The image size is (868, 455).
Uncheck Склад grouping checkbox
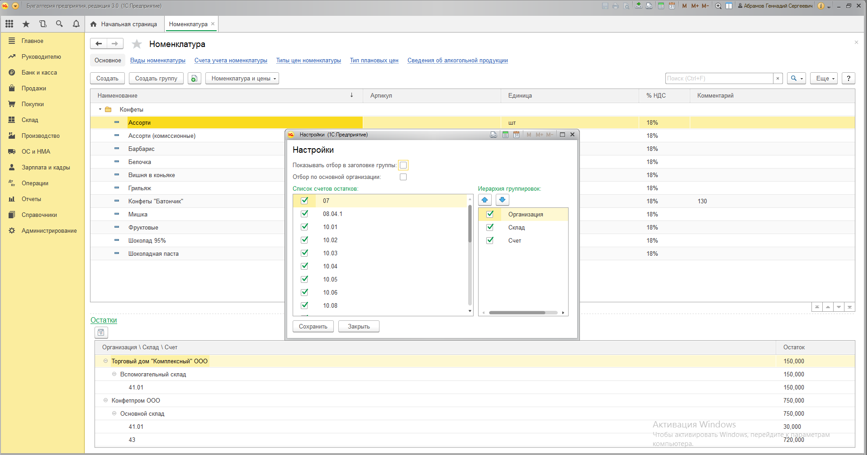(x=490, y=227)
